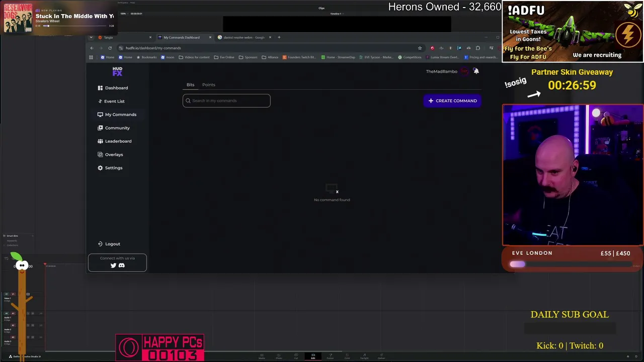Click the browser address bar
The height and width of the screenshot is (362, 644).
click(270, 48)
